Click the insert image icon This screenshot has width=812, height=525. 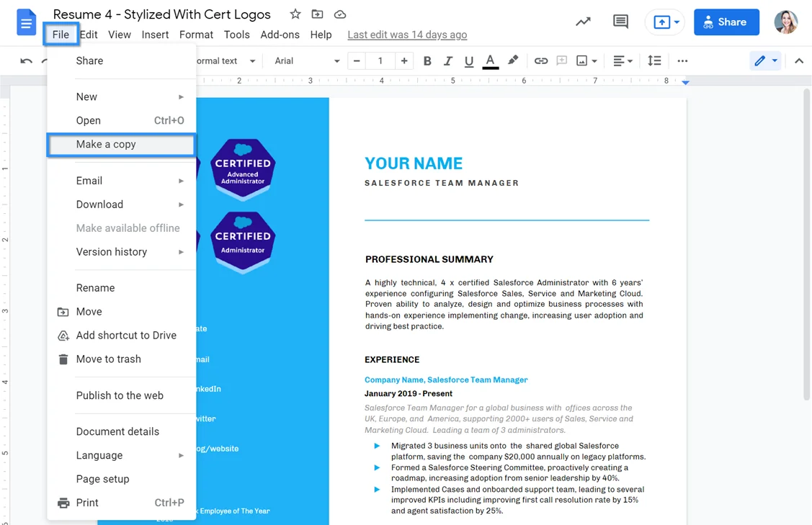(x=582, y=61)
